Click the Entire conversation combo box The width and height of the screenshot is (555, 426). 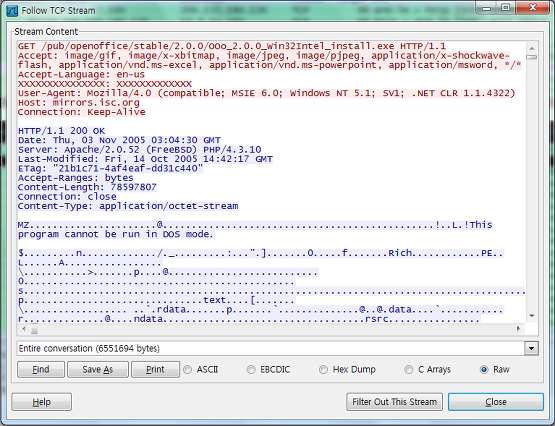[278, 349]
